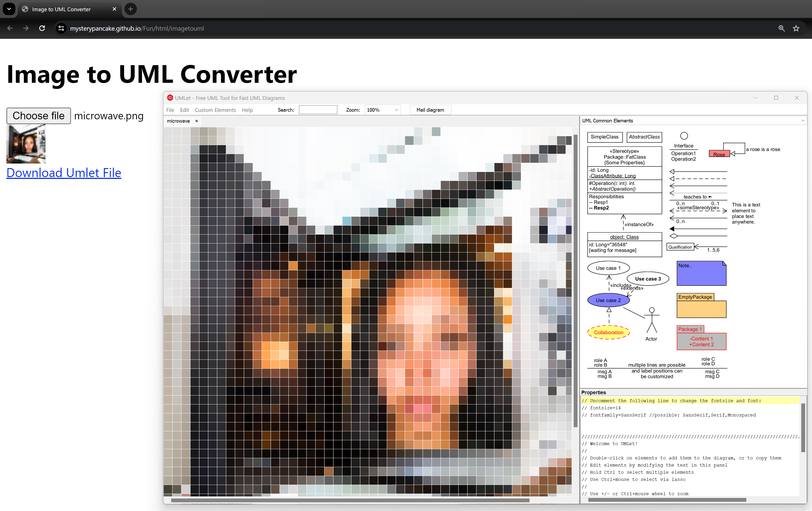Viewport: 812px width, 511px height.
Task: Expand the UML Common Elements palette dropdown
Action: point(803,121)
